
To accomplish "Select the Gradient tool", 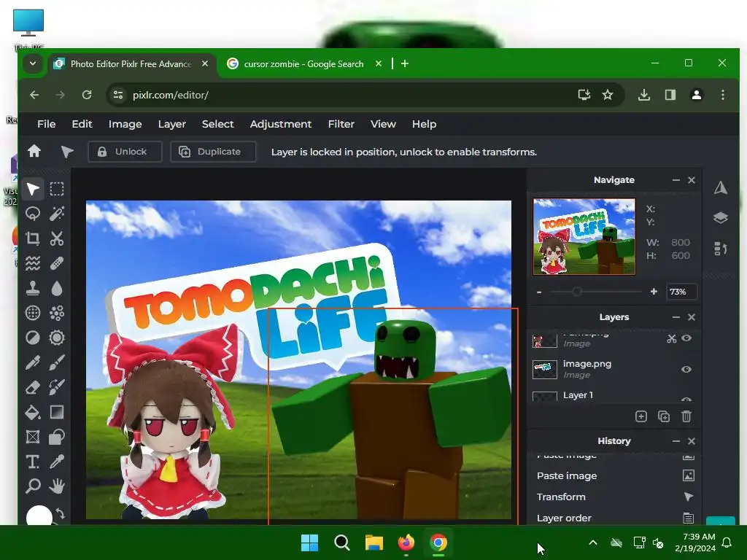I will coord(57,412).
